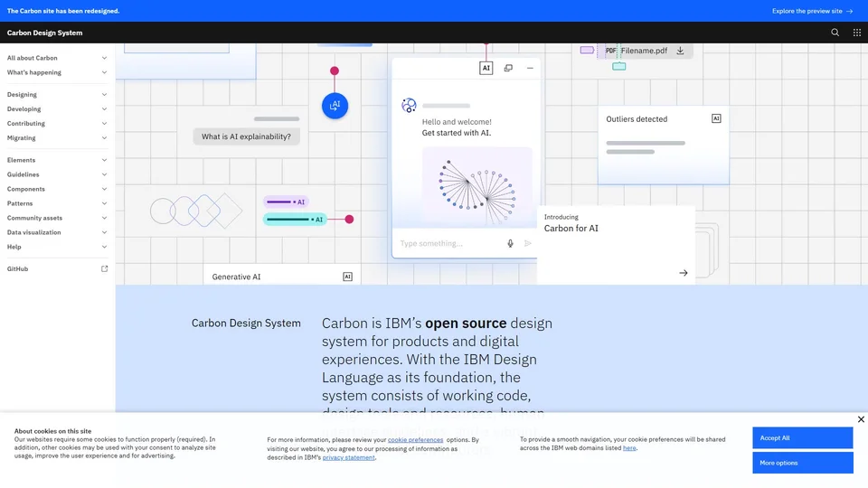868x488 pixels.
Task: Click arrow on Carbon for AI card
Action: (684, 273)
